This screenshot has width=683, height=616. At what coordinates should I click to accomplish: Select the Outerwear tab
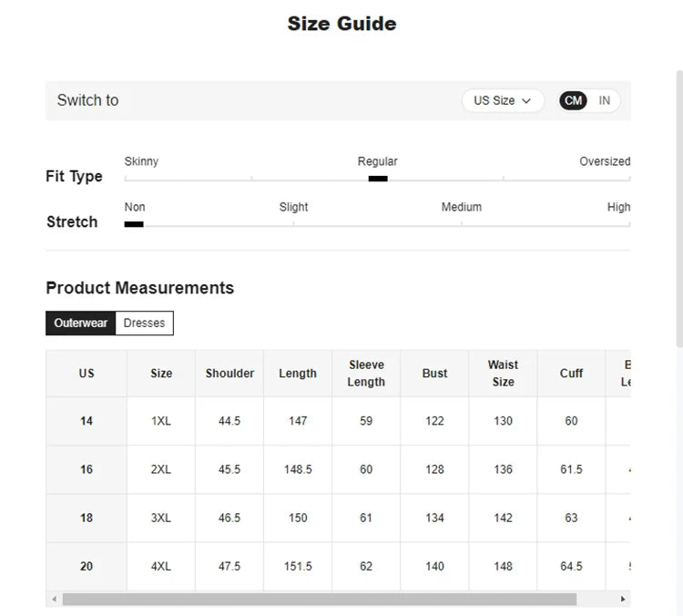(80, 323)
